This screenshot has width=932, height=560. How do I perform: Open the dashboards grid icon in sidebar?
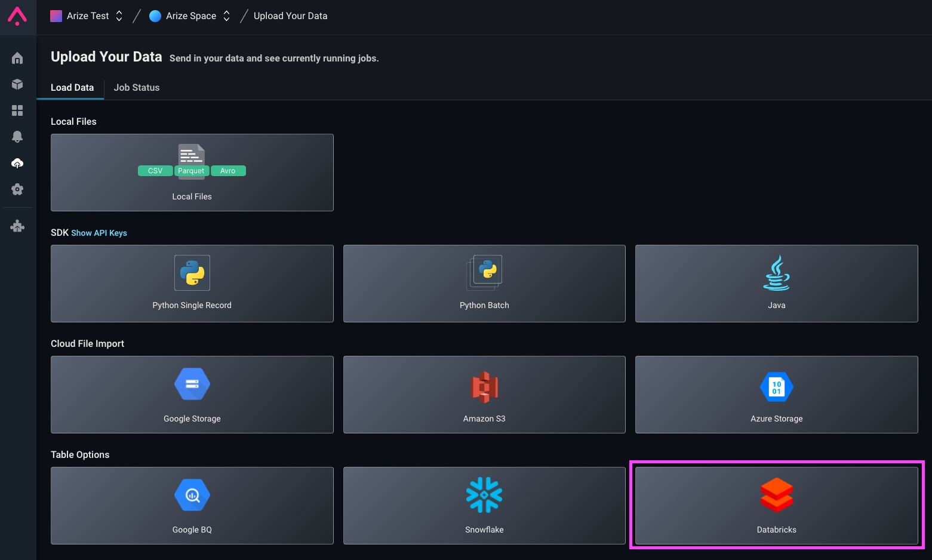coord(17,110)
